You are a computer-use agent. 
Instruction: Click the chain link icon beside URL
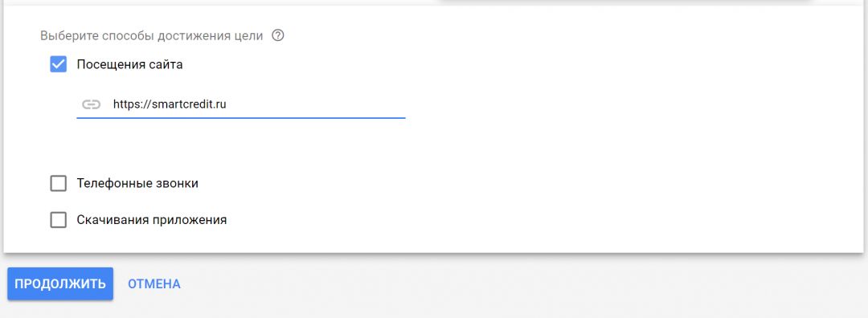pyautogui.click(x=92, y=104)
